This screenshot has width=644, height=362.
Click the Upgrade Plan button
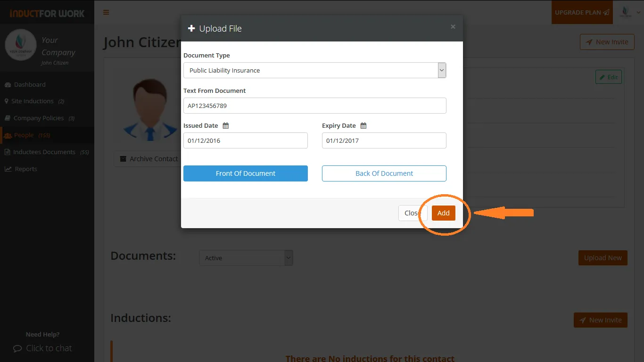582,12
